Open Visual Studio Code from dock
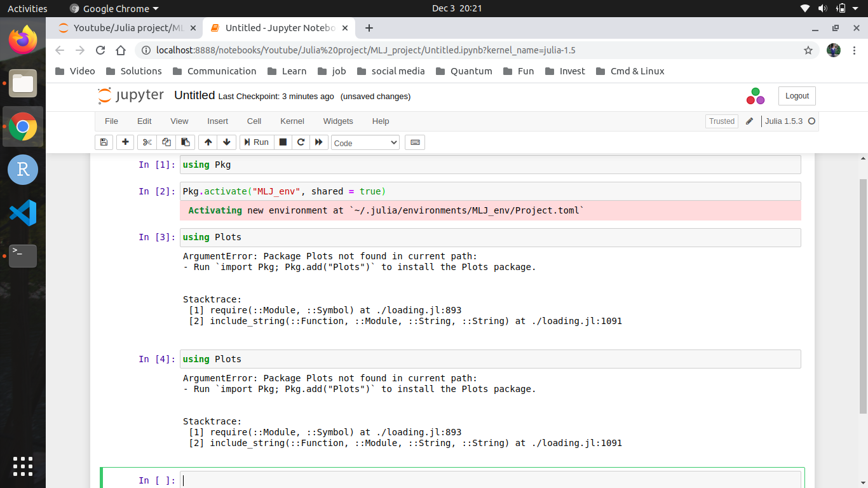868x488 pixels. [x=23, y=213]
